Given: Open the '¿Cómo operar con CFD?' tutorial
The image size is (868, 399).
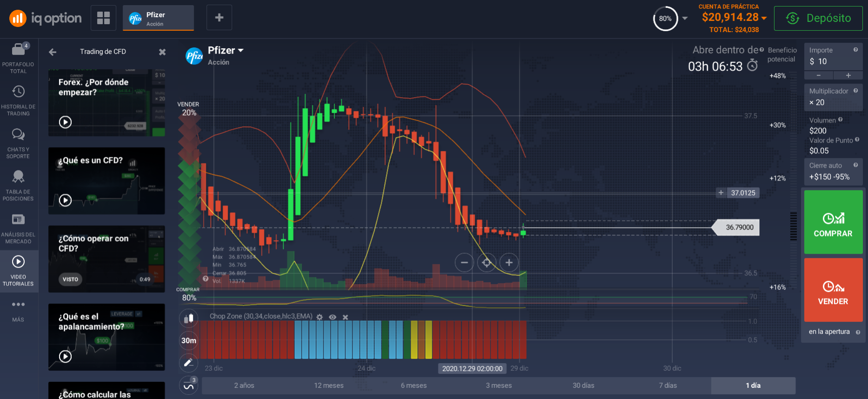Looking at the screenshot, I should [106, 259].
